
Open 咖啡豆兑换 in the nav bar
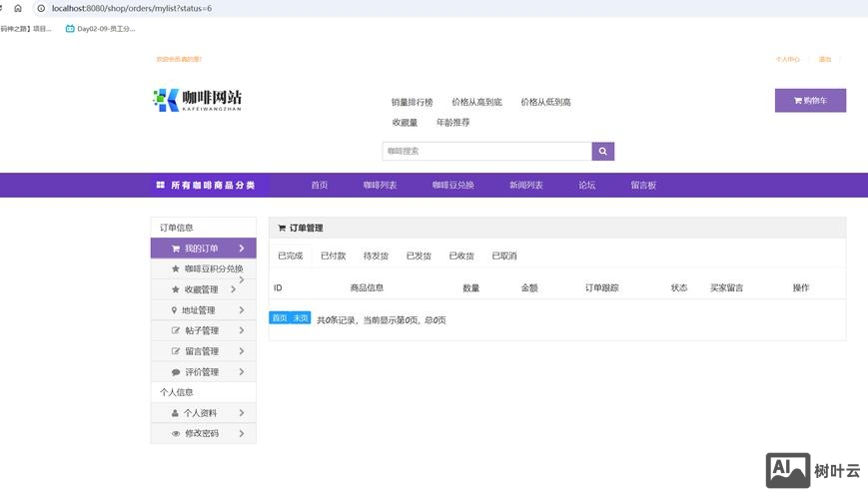point(452,185)
